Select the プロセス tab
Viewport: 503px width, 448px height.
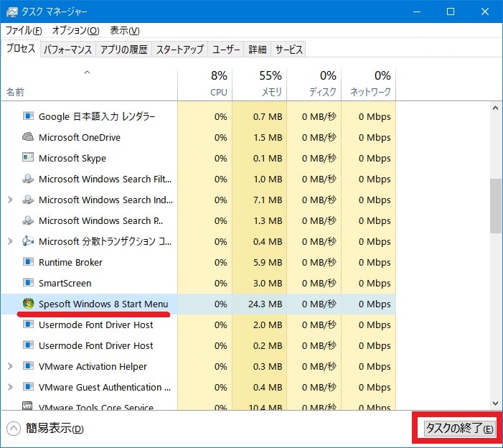point(21,49)
